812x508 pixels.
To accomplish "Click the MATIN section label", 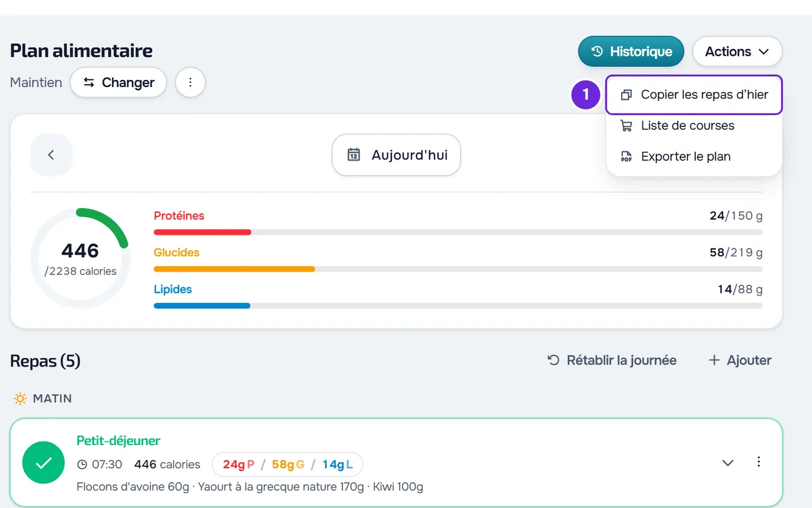I will point(43,399).
